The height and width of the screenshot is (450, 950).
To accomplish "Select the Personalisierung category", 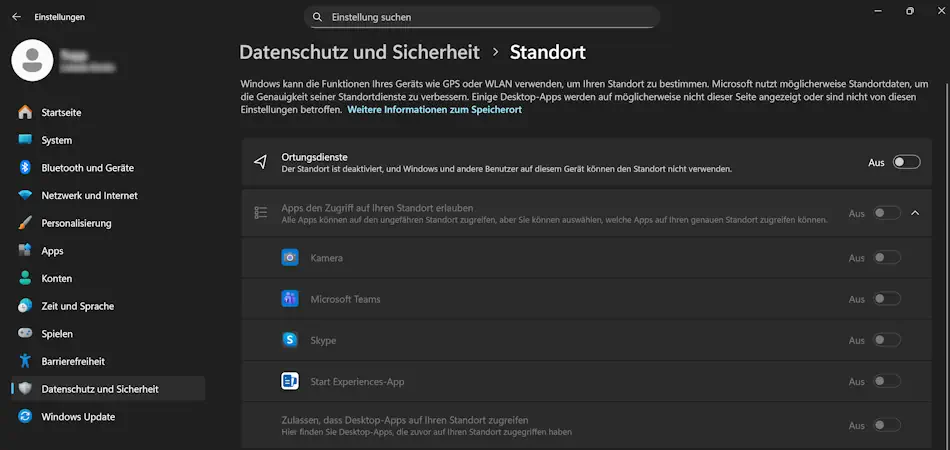I will coord(76,223).
